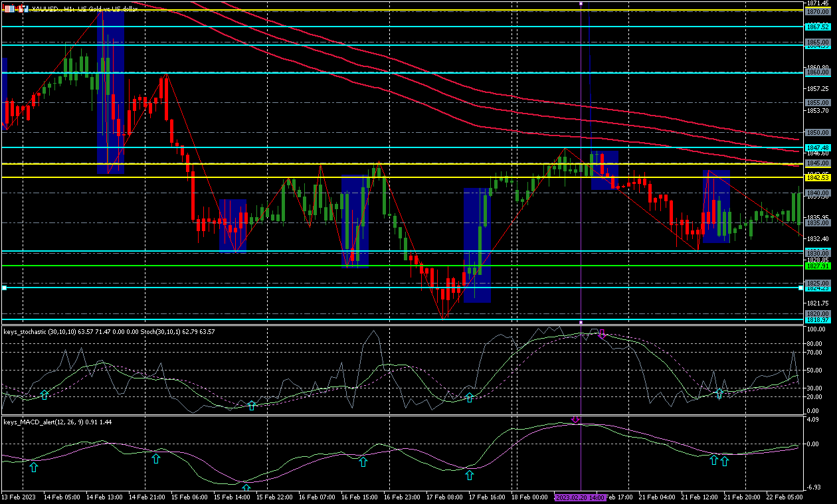Click the right-end handle of the 1824.25 line
Screen dimensions: 837x504
[x=800, y=288]
